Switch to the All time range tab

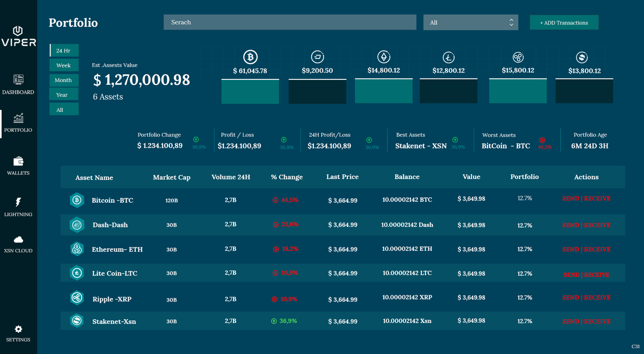[x=64, y=110]
